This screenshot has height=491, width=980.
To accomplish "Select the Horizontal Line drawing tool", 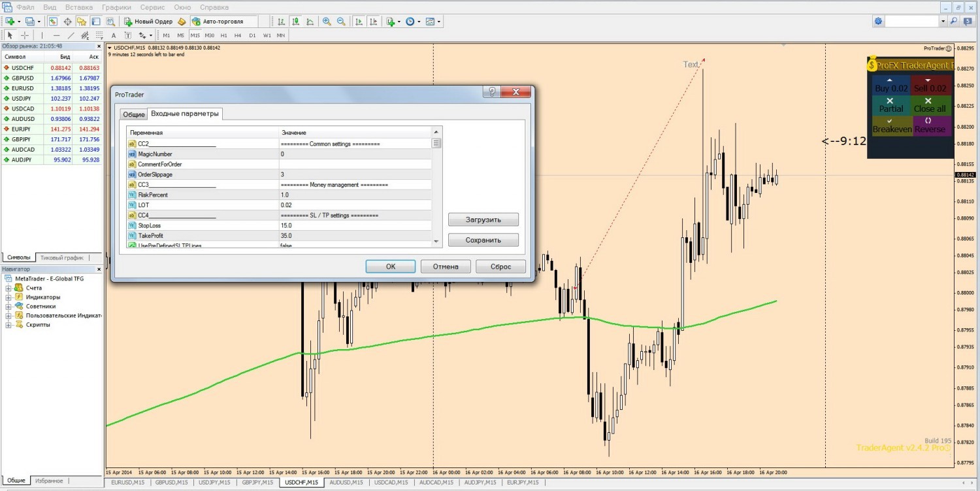I will [56, 35].
